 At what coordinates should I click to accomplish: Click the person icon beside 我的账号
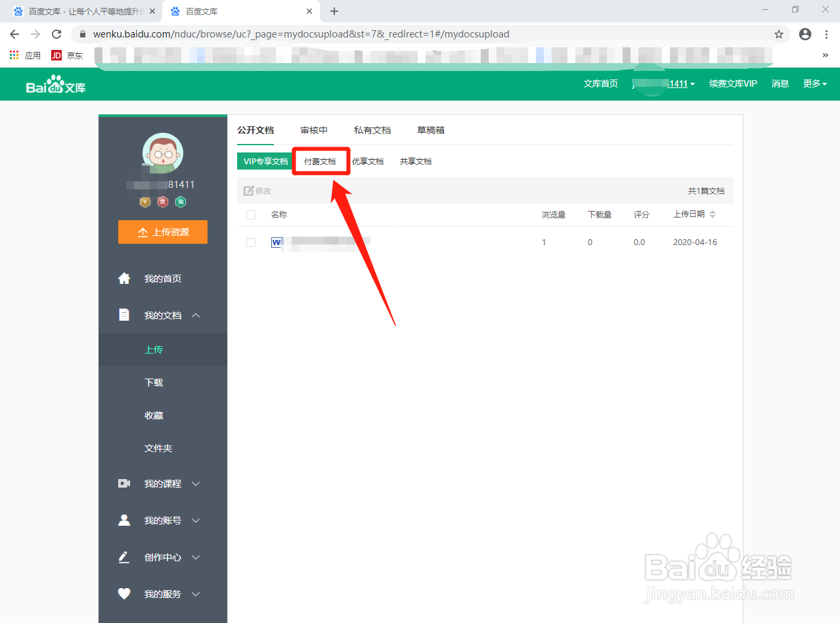(x=124, y=520)
